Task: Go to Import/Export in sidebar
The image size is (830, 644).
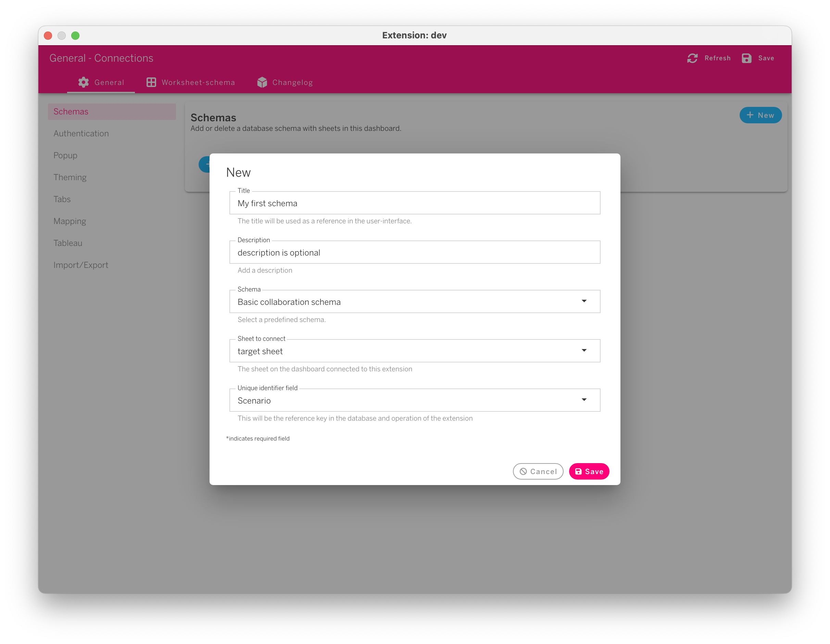Action: (x=80, y=265)
